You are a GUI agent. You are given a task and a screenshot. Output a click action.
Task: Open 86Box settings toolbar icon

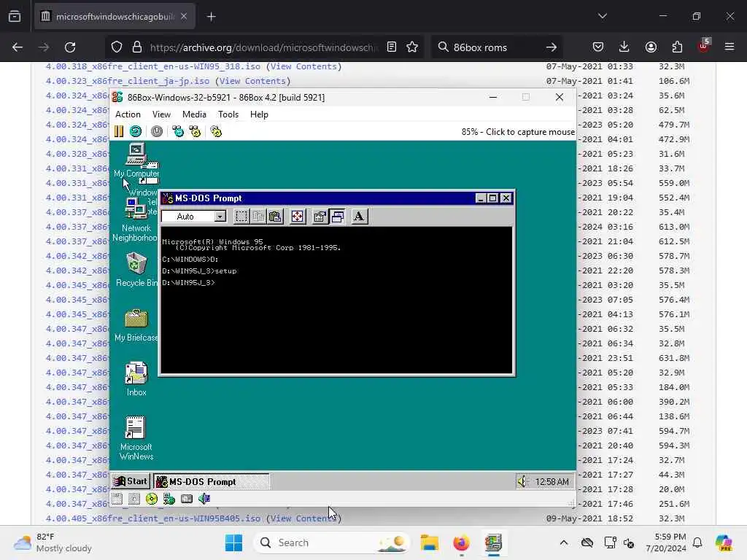click(x=216, y=131)
